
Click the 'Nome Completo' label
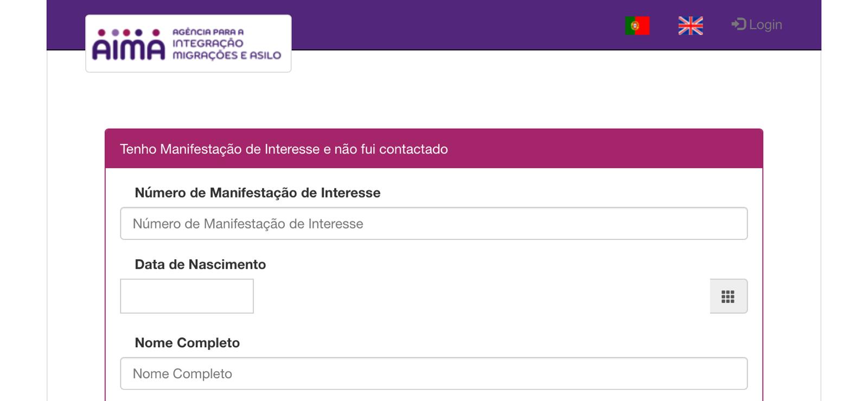187,342
